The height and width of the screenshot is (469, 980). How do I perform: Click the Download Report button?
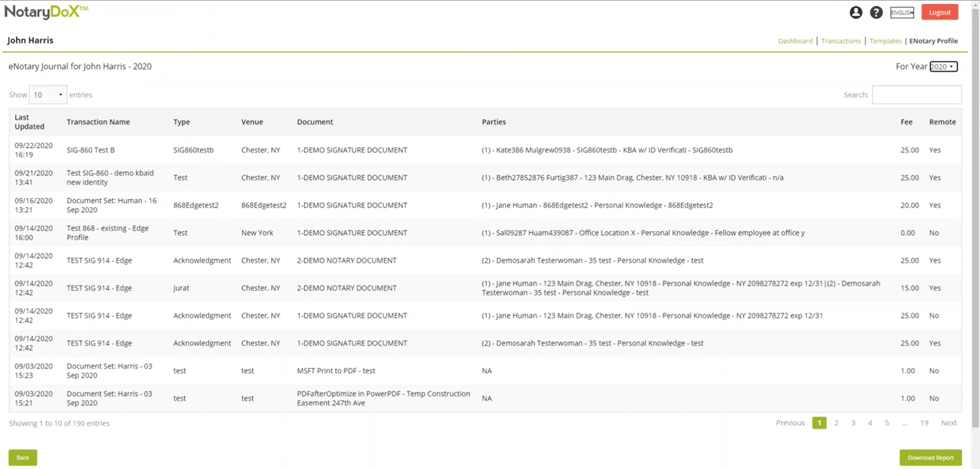(x=930, y=458)
